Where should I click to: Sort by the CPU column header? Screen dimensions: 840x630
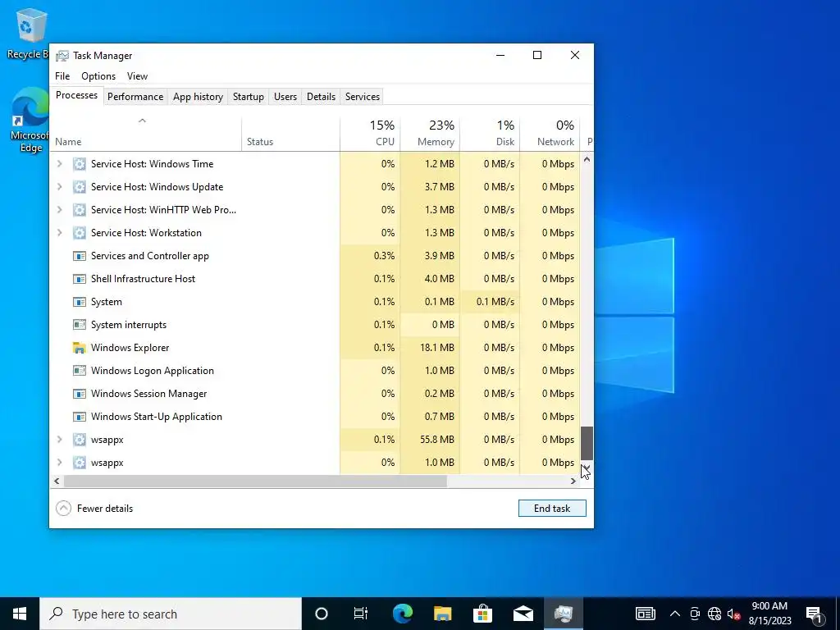pos(370,134)
